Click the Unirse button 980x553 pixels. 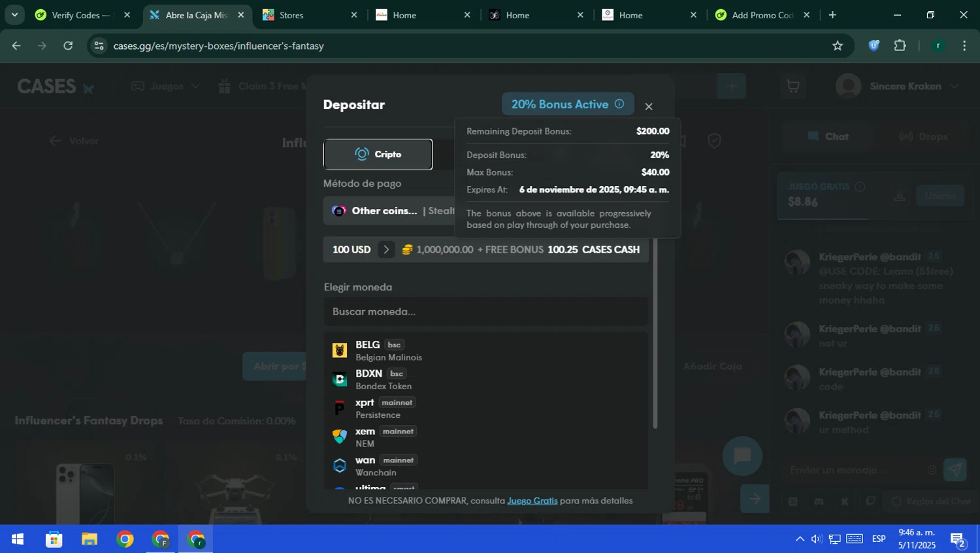940,195
